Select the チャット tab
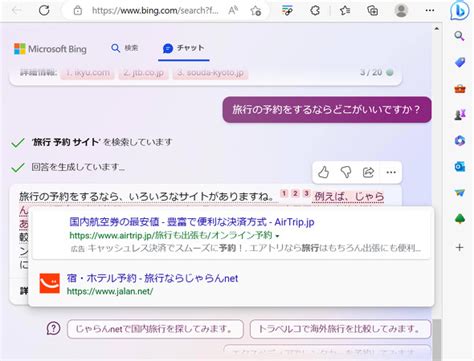474x361 pixels. pyautogui.click(x=183, y=48)
